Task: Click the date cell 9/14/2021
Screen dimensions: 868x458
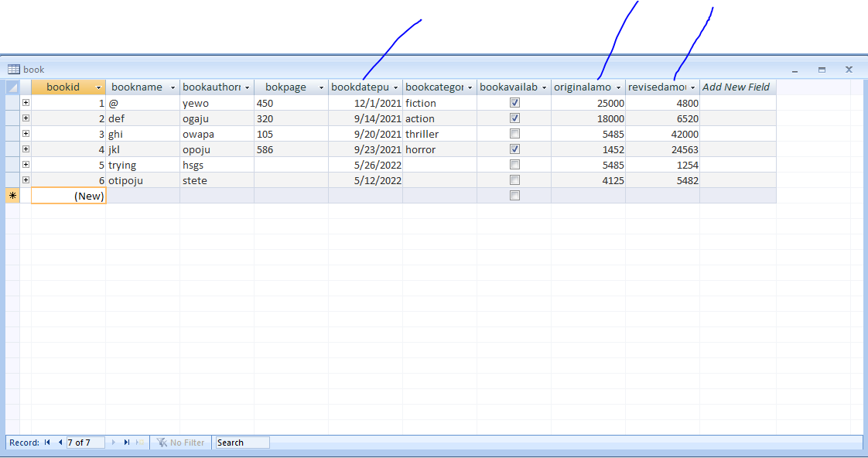Action: 365,118
